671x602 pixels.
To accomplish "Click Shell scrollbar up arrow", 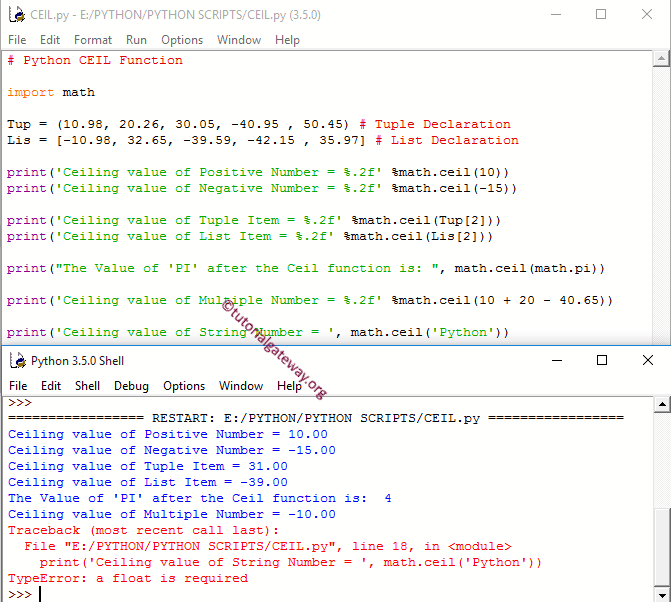I will pyautogui.click(x=662, y=404).
